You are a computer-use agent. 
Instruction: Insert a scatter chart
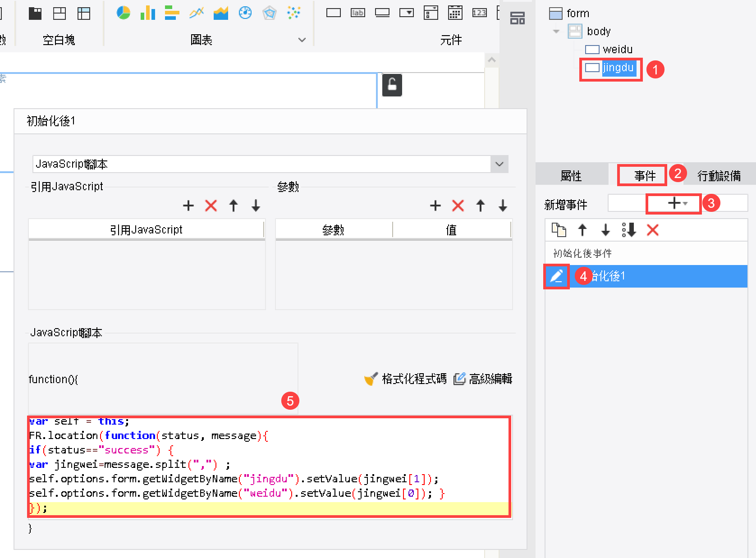tap(293, 13)
